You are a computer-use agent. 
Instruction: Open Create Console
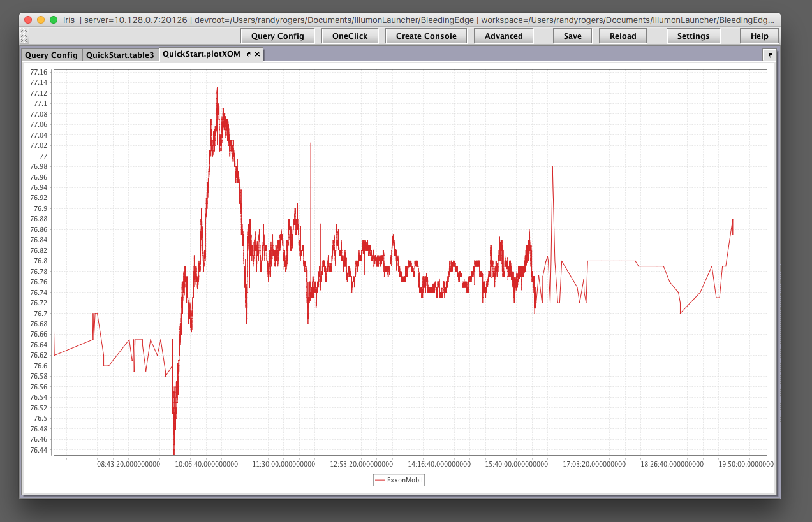click(x=426, y=36)
